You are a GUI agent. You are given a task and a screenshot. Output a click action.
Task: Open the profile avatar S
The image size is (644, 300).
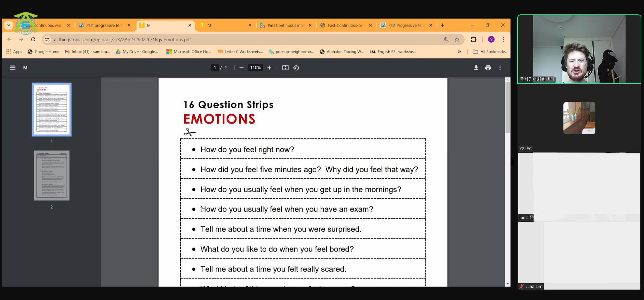(x=491, y=39)
